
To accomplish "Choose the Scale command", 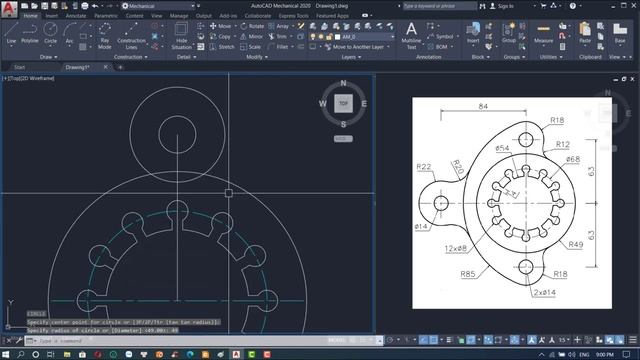I will (251, 47).
